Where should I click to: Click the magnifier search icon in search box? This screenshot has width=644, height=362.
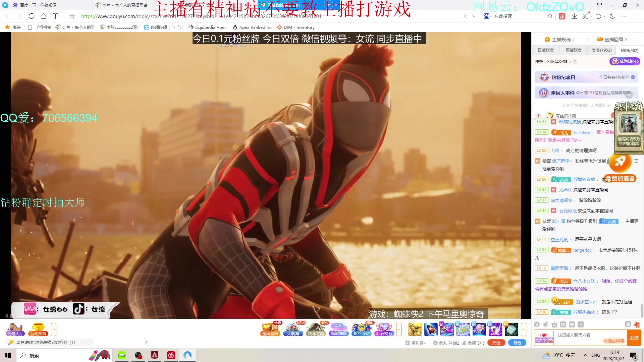(x=550, y=16)
